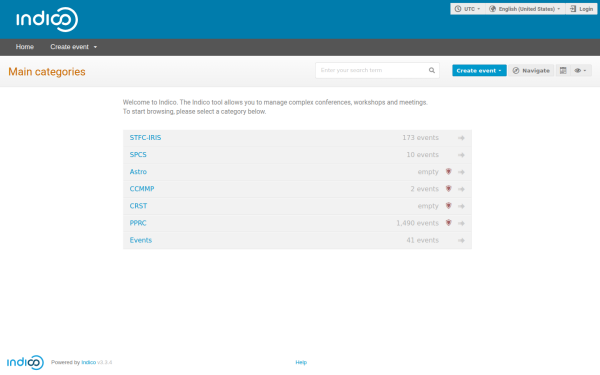Click the protection shield icon on CCMMP row

pos(448,189)
